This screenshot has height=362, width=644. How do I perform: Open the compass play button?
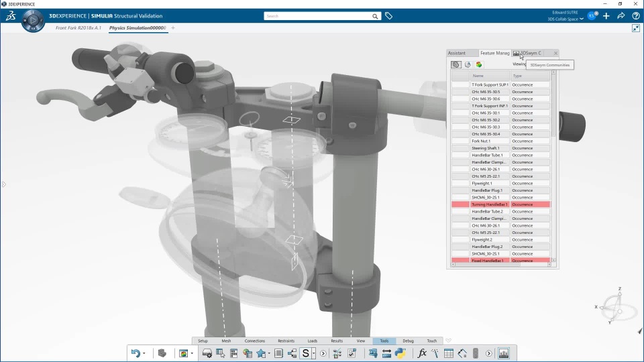tap(33, 19)
